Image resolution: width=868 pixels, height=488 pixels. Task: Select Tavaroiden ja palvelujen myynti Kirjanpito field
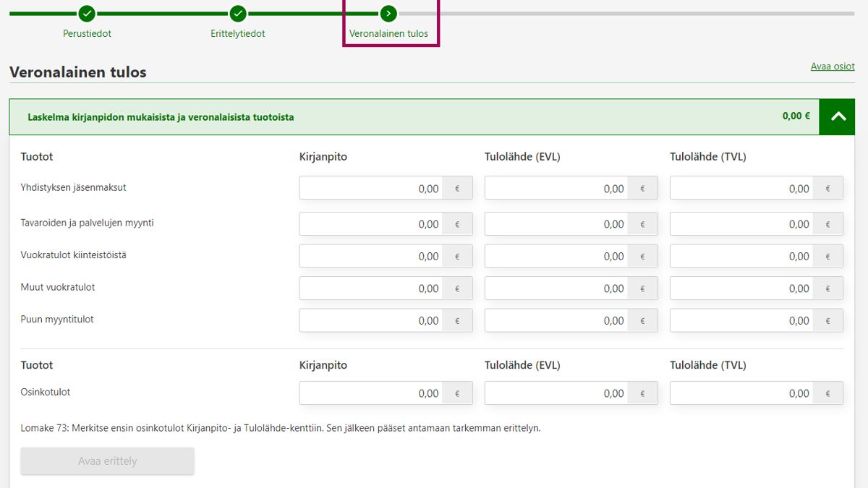click(x=371, y=224)
